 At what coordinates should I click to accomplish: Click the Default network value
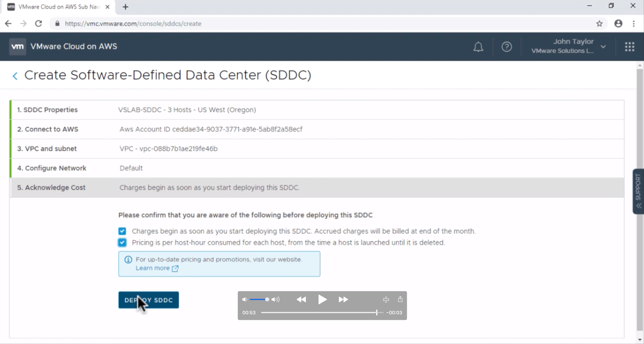131,168
